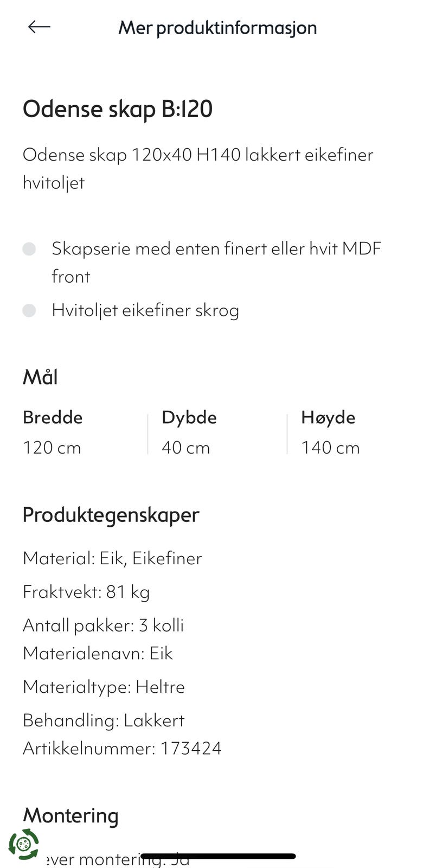This screenshot has width=436, height=868.
Task: Toggle the bullet for MDF front feature
Action: tap(29, 248)
